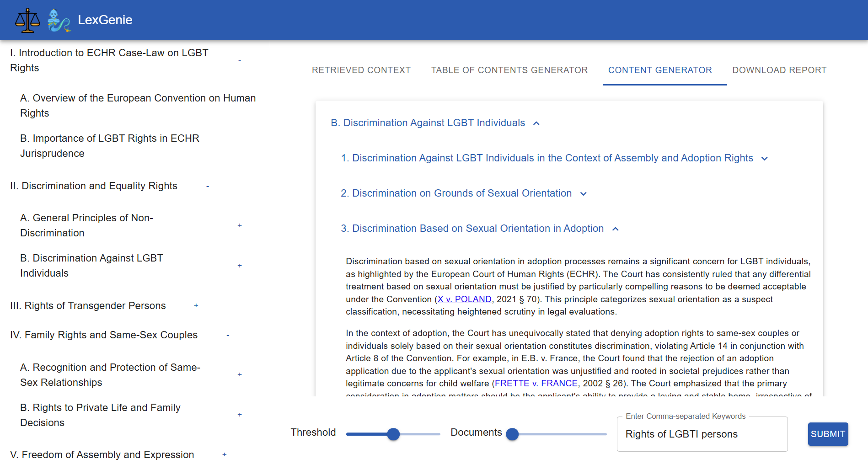This screenshot has width=868, height=470.
Task: Expand General Principles of Non-Discrimination plus icon
Action: pyautogui.click(x=240, y=225)
